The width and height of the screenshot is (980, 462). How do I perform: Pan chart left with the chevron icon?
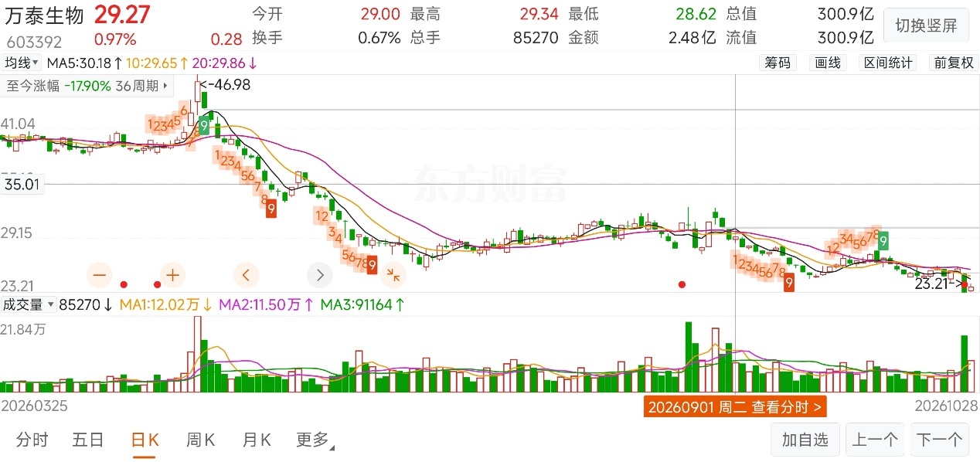[x=246, y=274]
